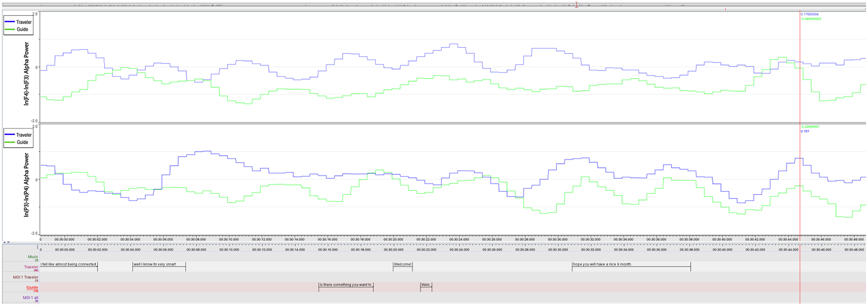This screenshot has height=306, width=868.
Task: Select the MOI 1 Traveler tier
Action: [26, 278]
